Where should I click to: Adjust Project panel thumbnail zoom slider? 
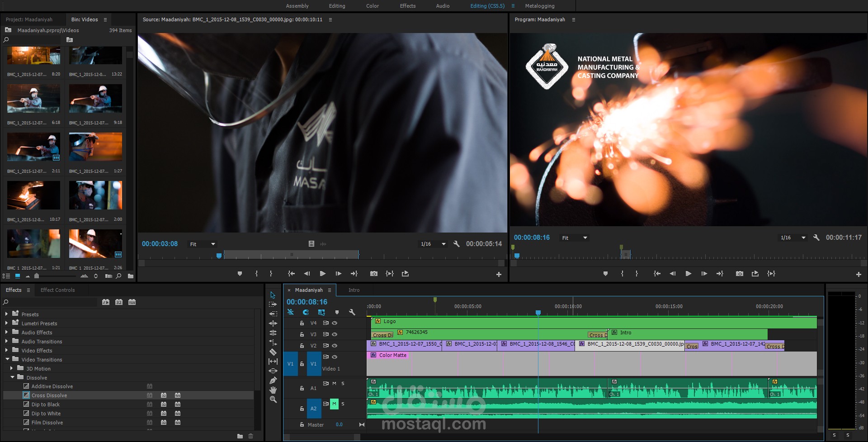(x=37, y=276)
